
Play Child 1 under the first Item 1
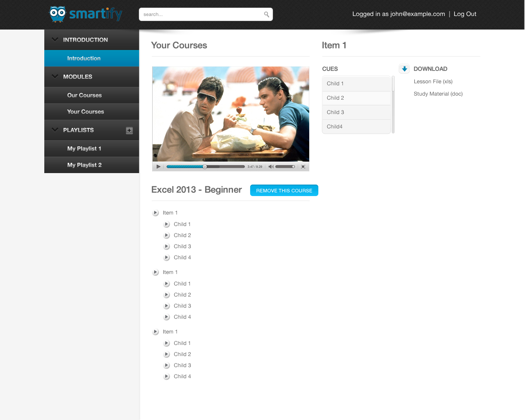click(x=167, y=224)
